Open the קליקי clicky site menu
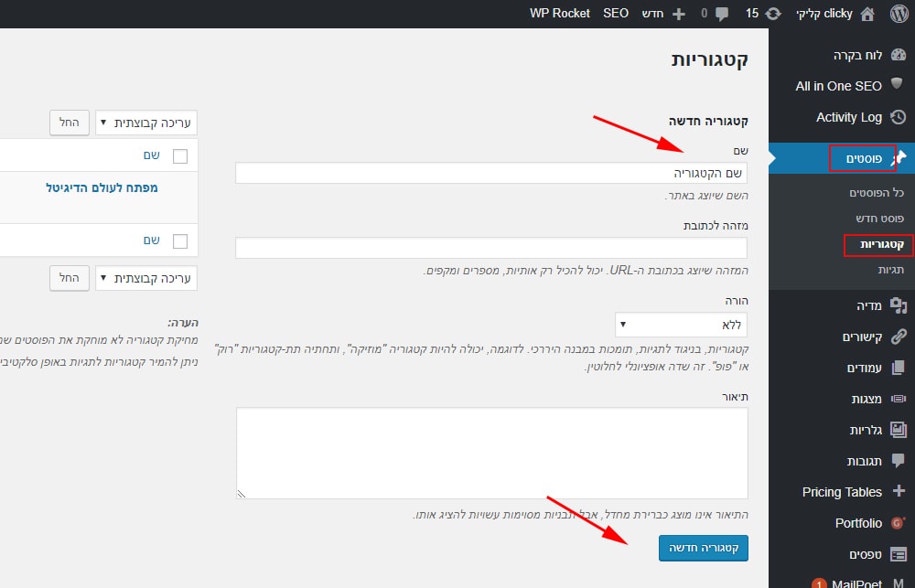Screen dimensions: 915x588 [824, 14]
